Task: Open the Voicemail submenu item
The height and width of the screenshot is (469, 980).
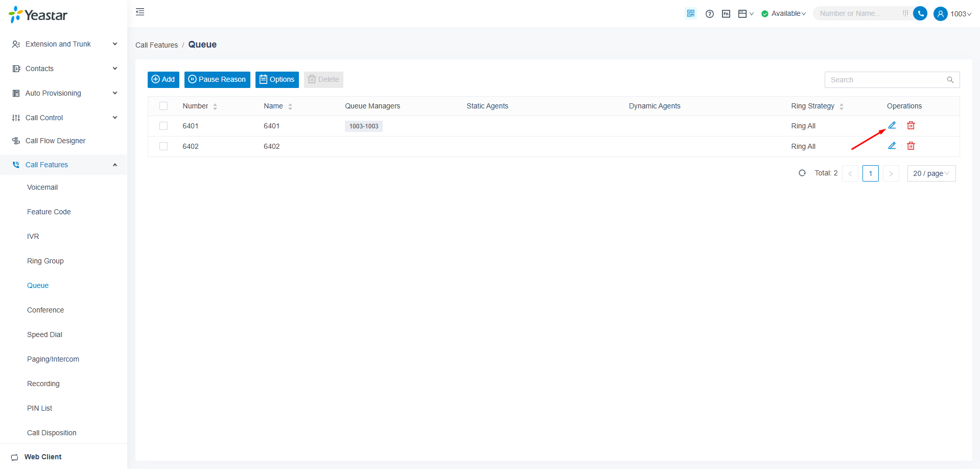Action: point(42,187)
